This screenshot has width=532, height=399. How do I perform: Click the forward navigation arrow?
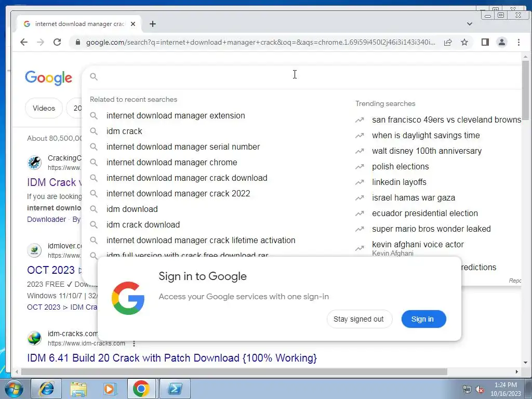pos(41,42)
